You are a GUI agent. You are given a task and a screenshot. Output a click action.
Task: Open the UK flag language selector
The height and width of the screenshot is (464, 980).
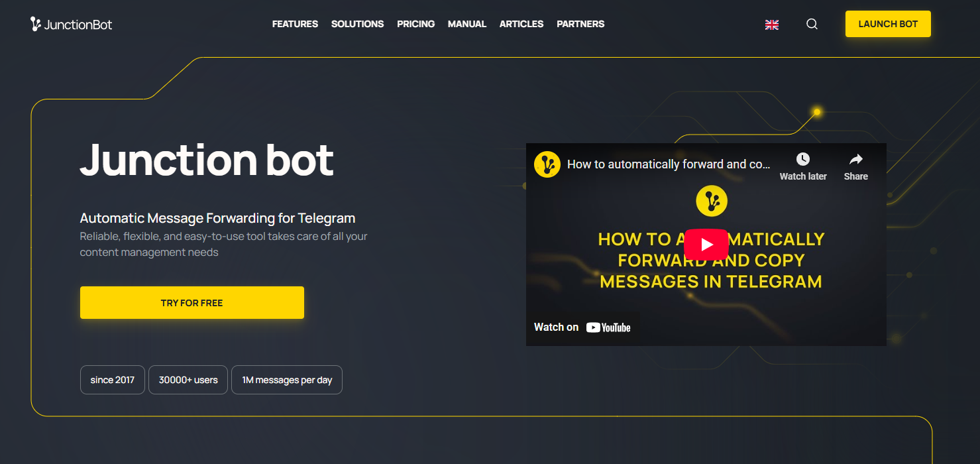[772, 25]
